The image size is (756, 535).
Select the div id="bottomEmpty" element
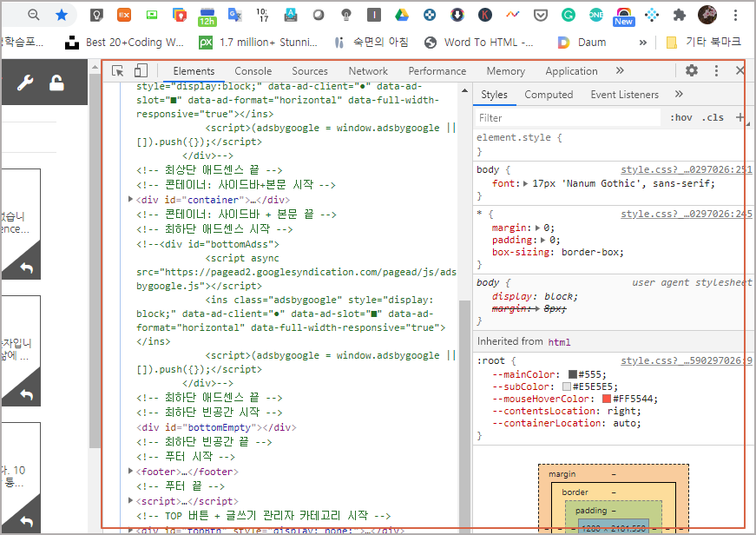[216, 427]
